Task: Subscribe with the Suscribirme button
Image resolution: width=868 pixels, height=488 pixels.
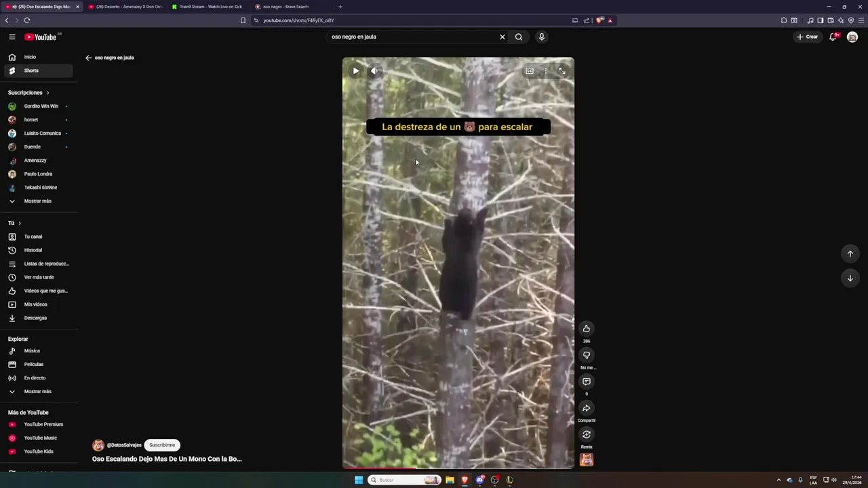Action: coord(162,445)
